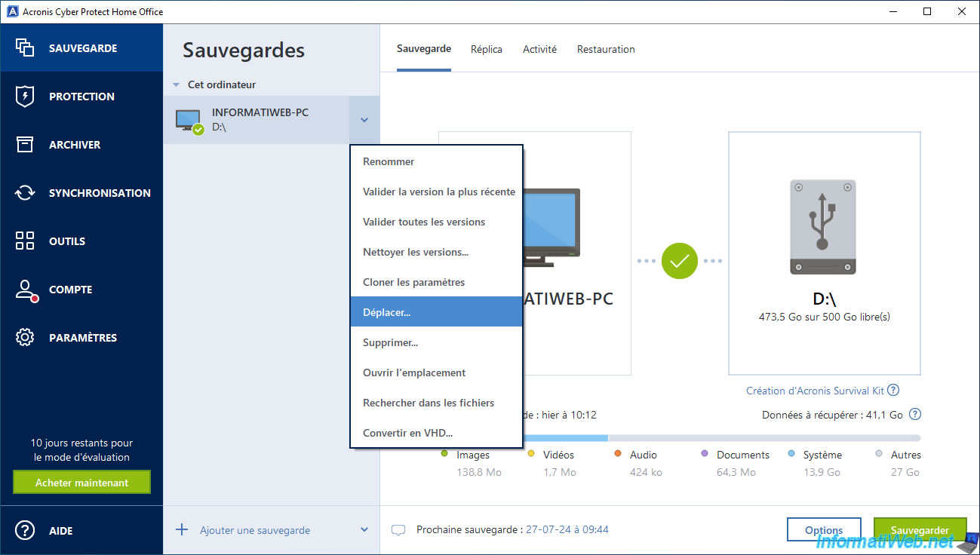Open the Activité tab

(539, 49)
